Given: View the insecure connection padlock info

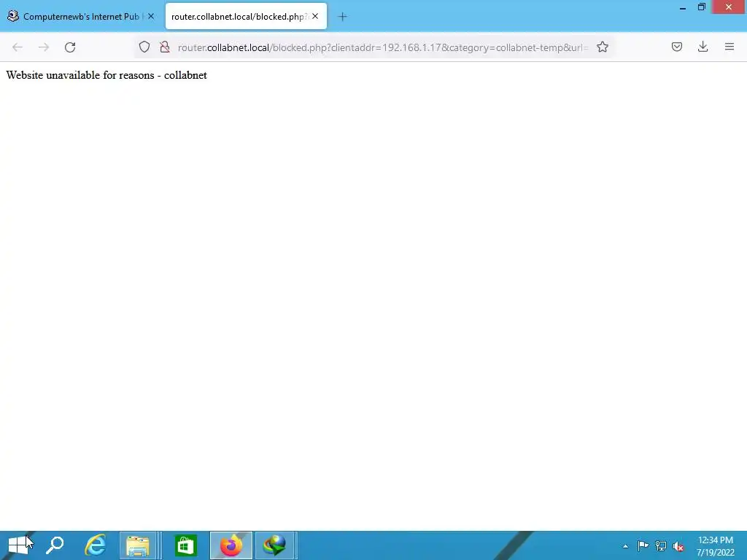Looking at the screenshot, I should (165, 47).
